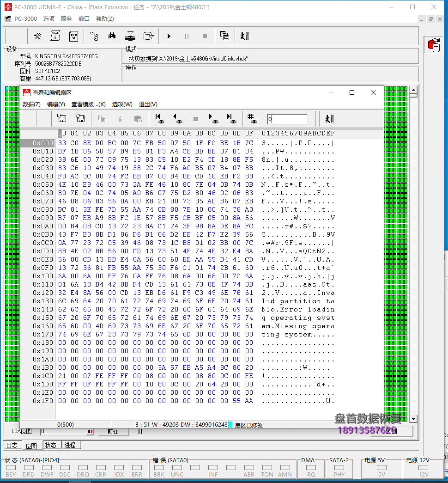448x483 pixels.
Task: Click the 'ting system.....' ASCII text
Action: pos(298,334)
